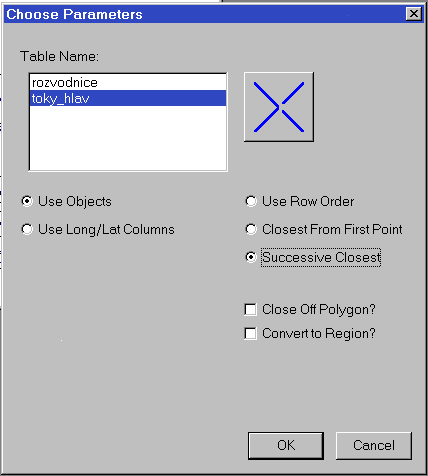Click the Choose Parameters title bar

coord(203,14)
